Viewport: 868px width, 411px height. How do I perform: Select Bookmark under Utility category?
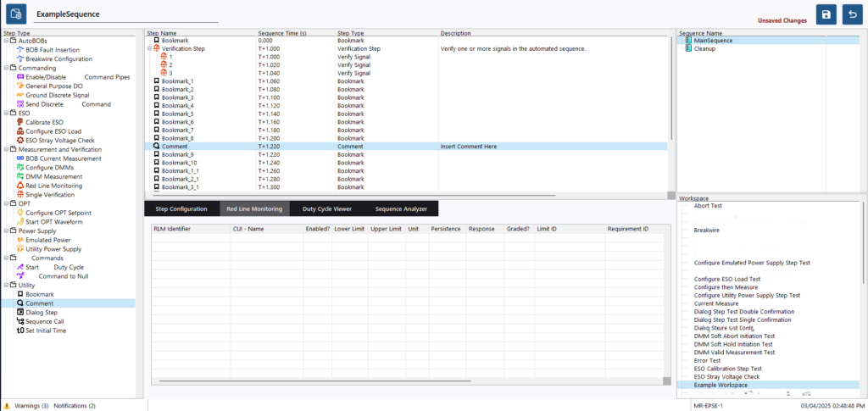[39, 294]
